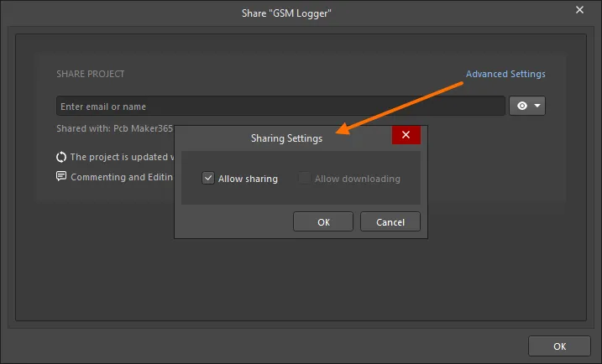This screenshot has width=602, height=364.
Task: Click the Allow downloading label text
Action: pos(358,179)
